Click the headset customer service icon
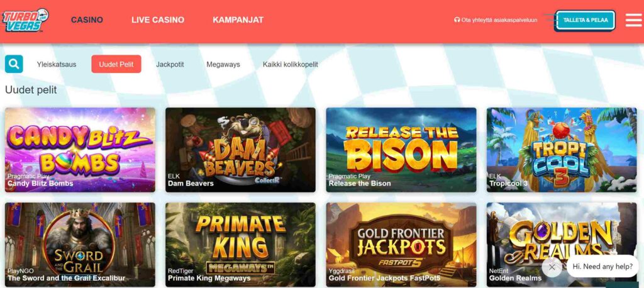Screen dimensions: 644x288 pyautogui.click(x=457, y=19)
